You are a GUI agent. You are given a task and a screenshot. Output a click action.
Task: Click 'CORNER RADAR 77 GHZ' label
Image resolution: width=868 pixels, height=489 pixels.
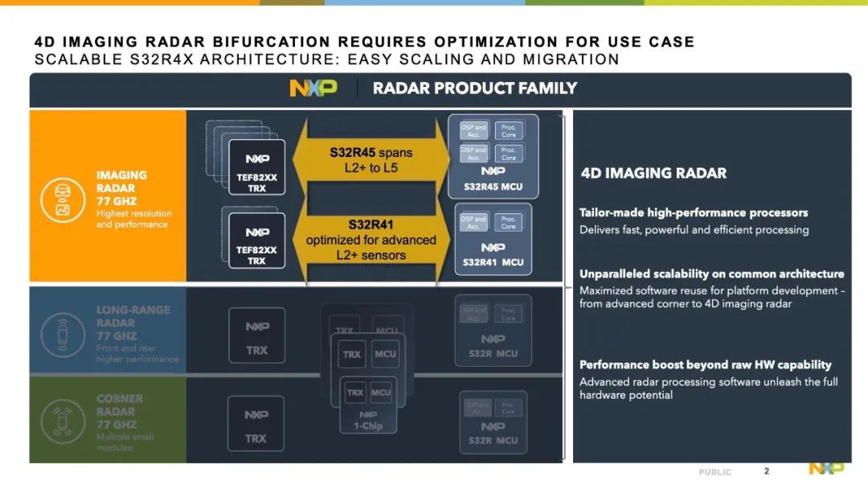tap(120, 412)
